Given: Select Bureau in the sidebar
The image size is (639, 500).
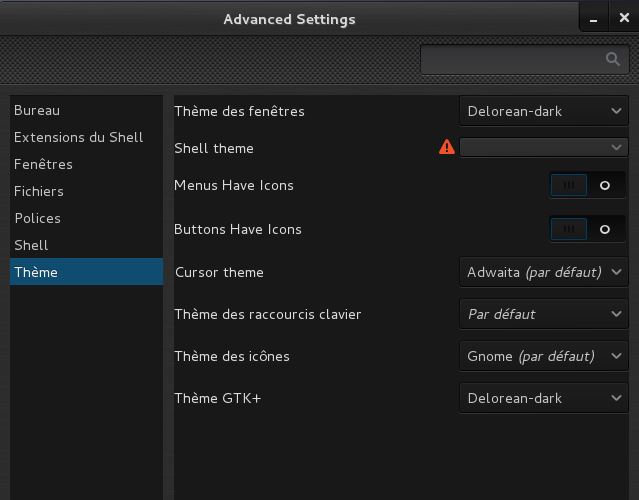Looking at the screenshot, I should 86,110.
